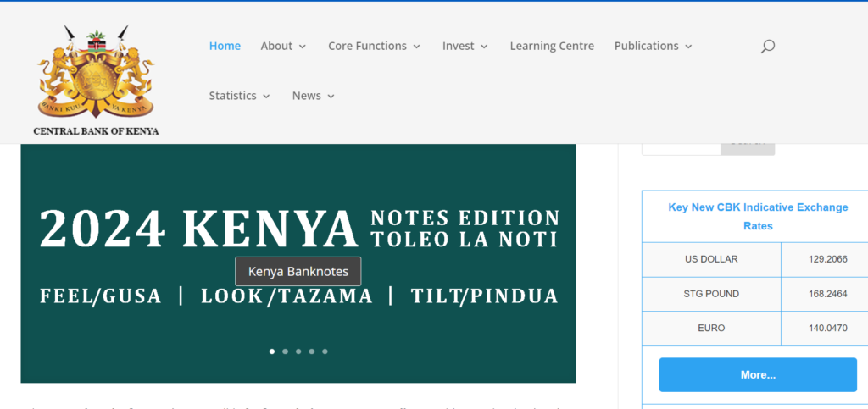Show the fourth slide via dot
The height and width of the screenshot is (409, 868).
(311, 351)
